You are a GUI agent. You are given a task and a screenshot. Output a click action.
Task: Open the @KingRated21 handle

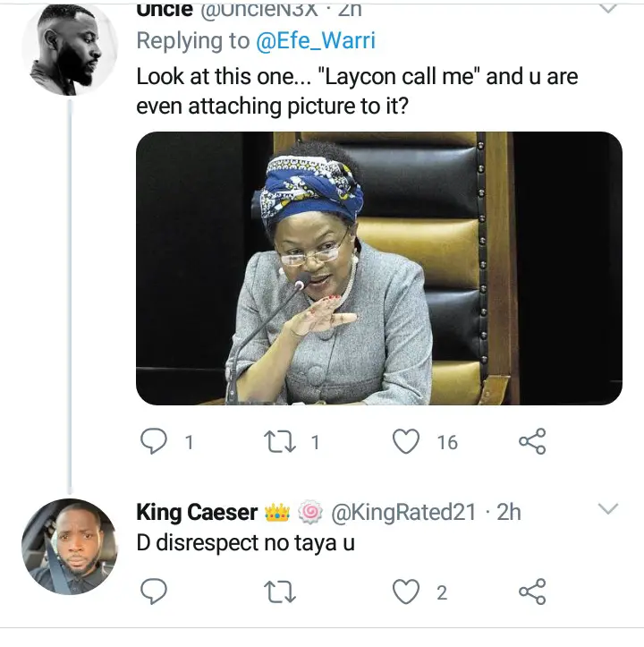point(403,513)
